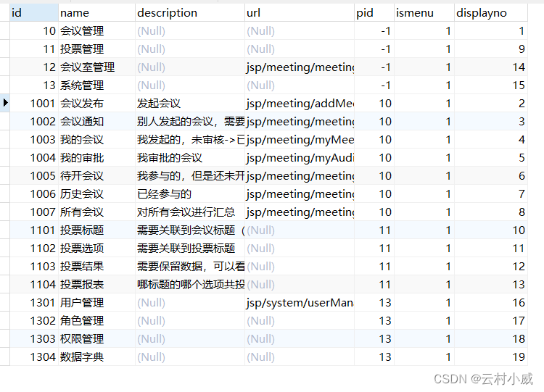Click the id cell 1101
The height and width of the screenshot is (392, 544).
click(34, 230)
